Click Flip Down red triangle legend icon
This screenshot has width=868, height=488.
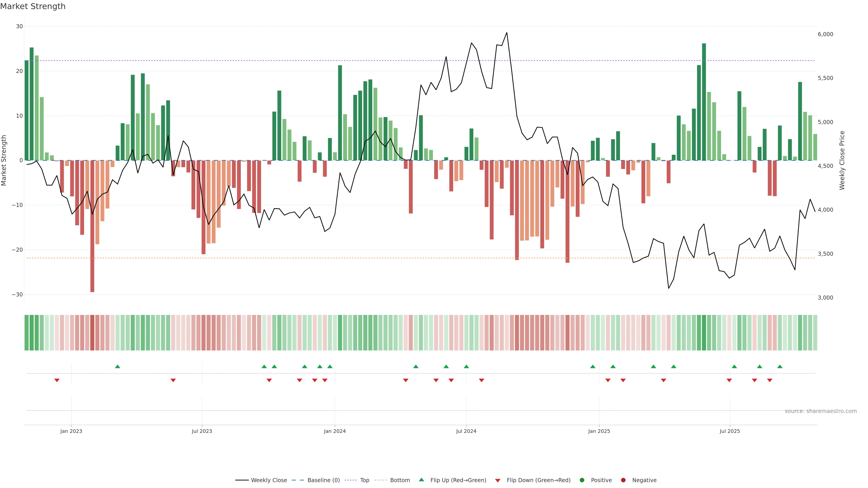pyautogui.click(x=498, y=480)
